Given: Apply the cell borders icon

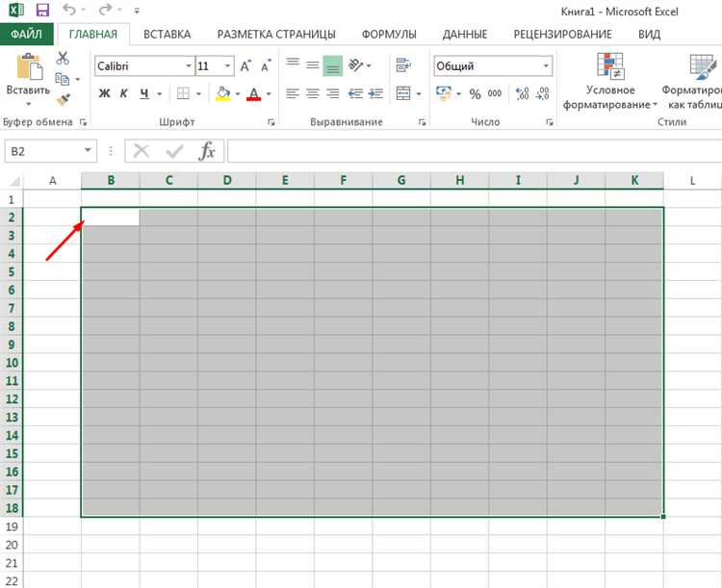Looking at the screenshot, I should click(183, 93).
